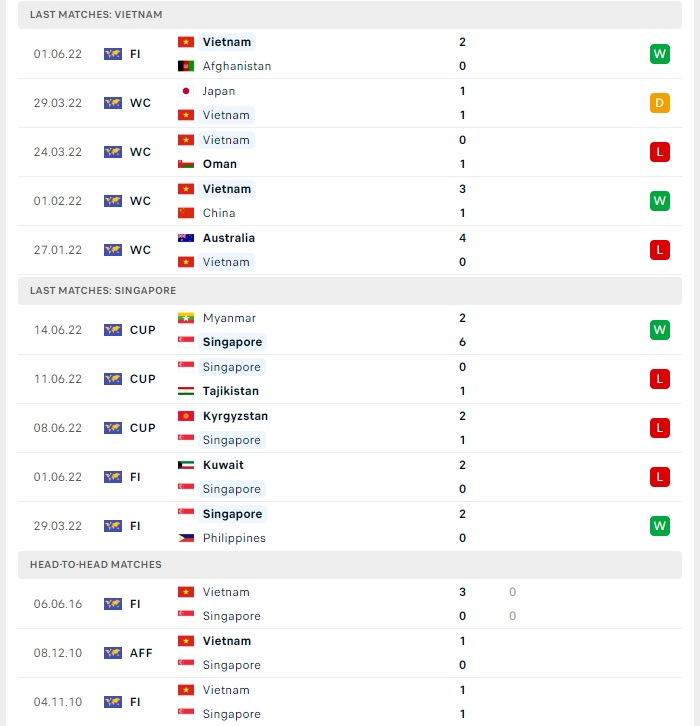This screenshot has width=700, height=726.
Task: Click the Kyrgyzstan flag icon
Action: (186, 416)
